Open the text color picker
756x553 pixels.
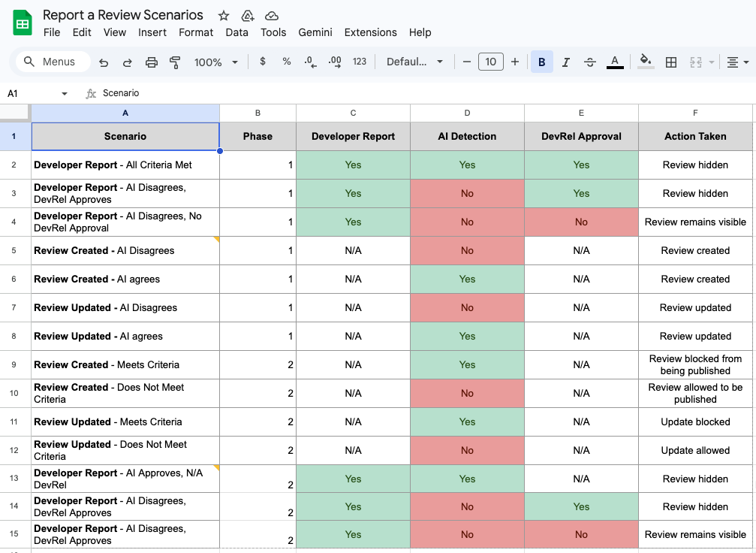615,62
